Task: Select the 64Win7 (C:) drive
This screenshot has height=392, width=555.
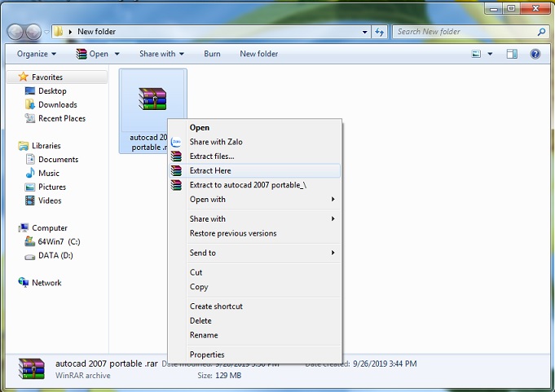Action: tap(59, 242)
